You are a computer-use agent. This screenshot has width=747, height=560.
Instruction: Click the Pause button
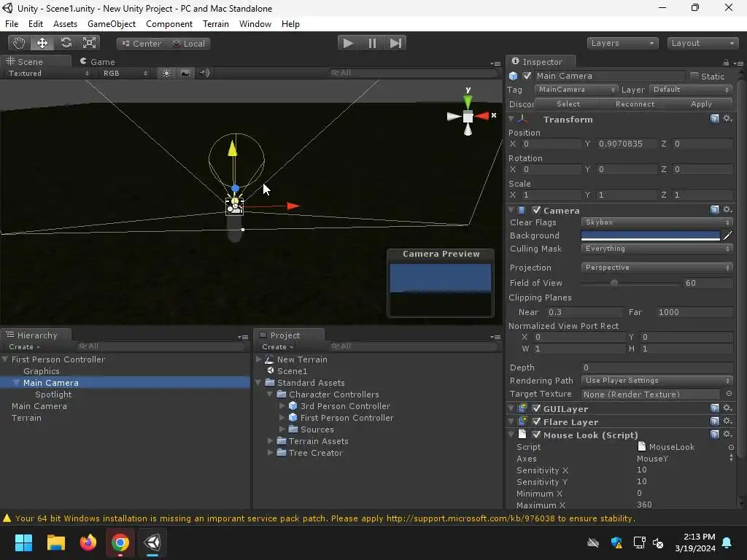pos(372,43)
